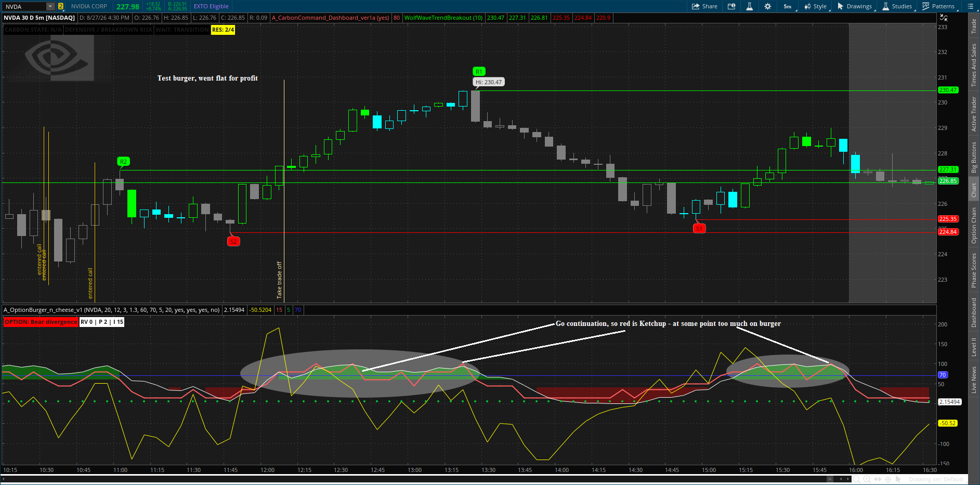Open the Phase Scores side tab
Viewport: 980px width, 485px height.
tap(974, 270)
